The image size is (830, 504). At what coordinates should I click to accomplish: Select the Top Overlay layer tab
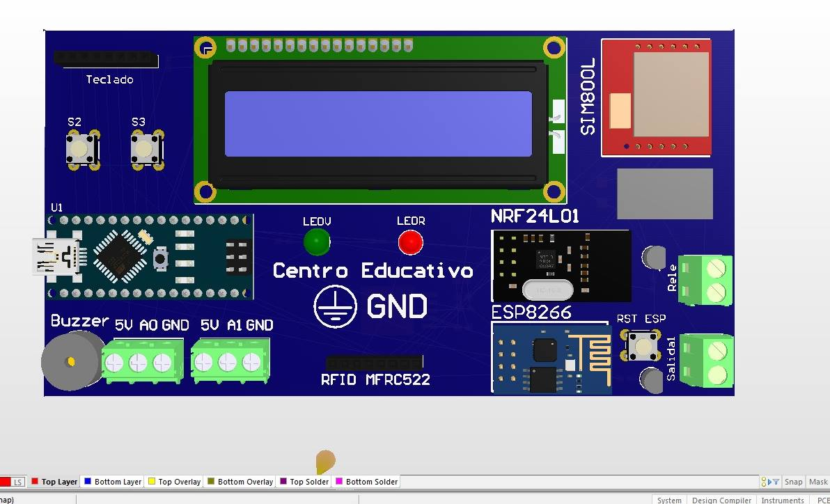(174, 482)
